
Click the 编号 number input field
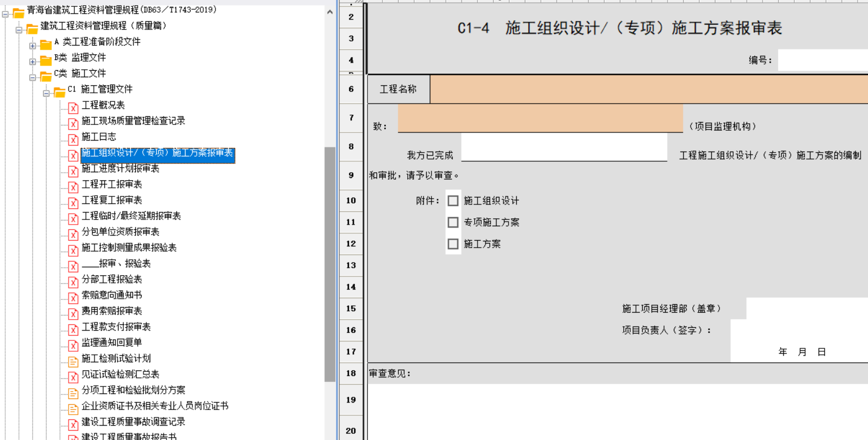[822, 60]
